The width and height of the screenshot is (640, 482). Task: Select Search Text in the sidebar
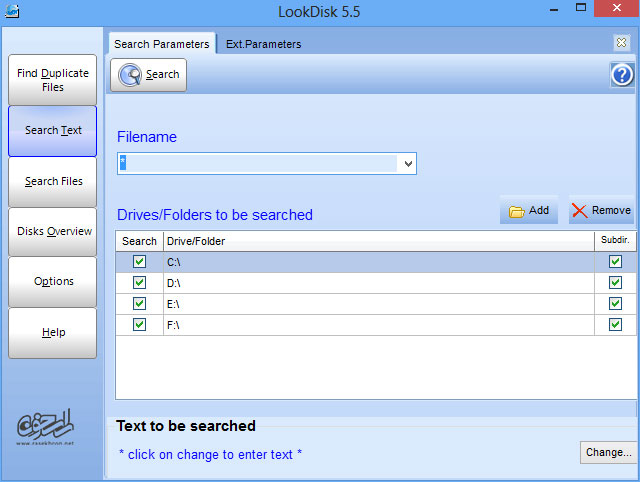pos(53,131)
